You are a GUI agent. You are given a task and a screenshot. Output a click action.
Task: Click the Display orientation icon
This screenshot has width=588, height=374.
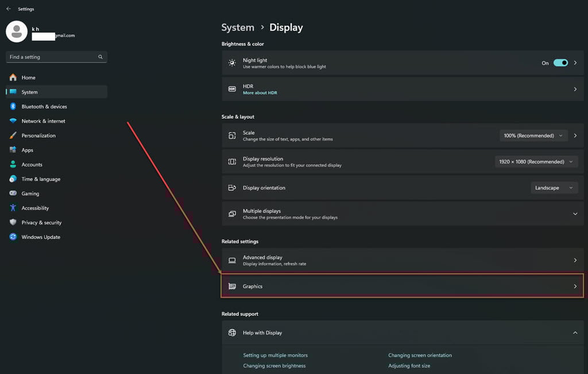(x=232, y=188)
